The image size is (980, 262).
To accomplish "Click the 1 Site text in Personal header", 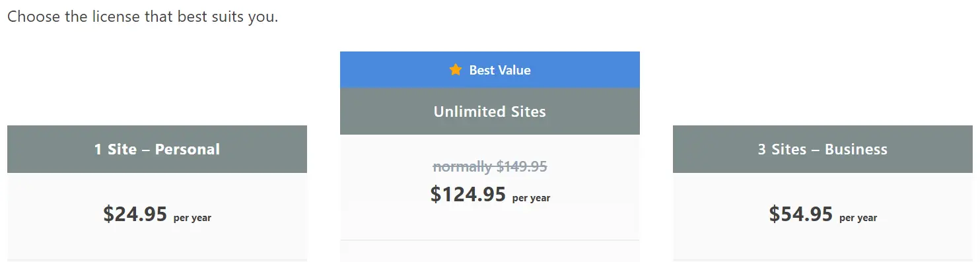I will pyautogui.click(x=116, y=149).
